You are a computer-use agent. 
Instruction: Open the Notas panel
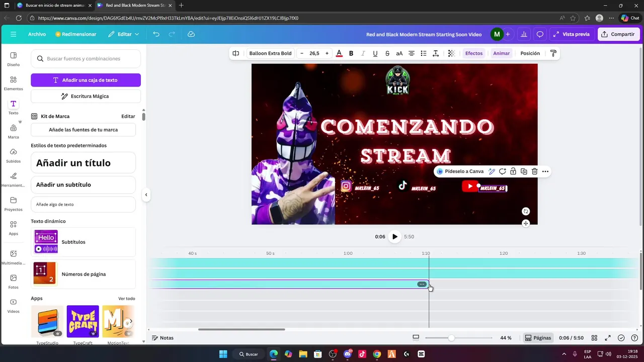[x=163, y=338]
